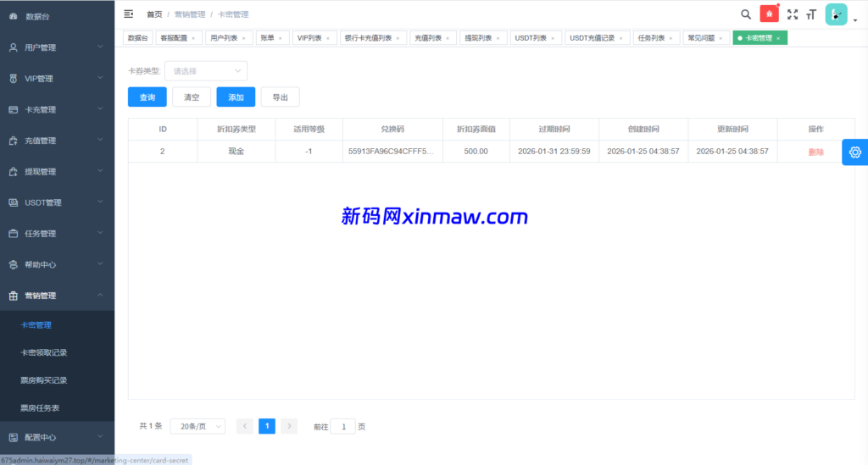Click the USDT管理 sidebar icon
The height and width of the screenshot is (465, 868).
pyautogui.click(x=14, y=202)
